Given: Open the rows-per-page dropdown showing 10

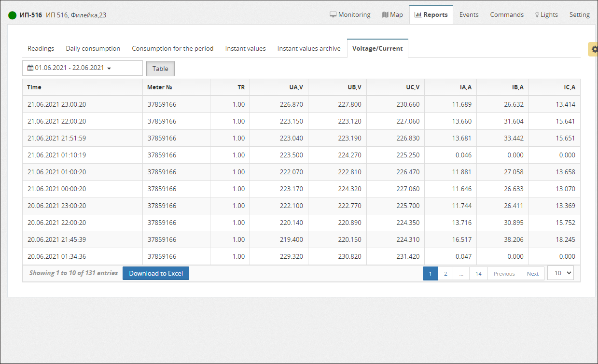Looking at the screenshot, I should tap(560, 273).
